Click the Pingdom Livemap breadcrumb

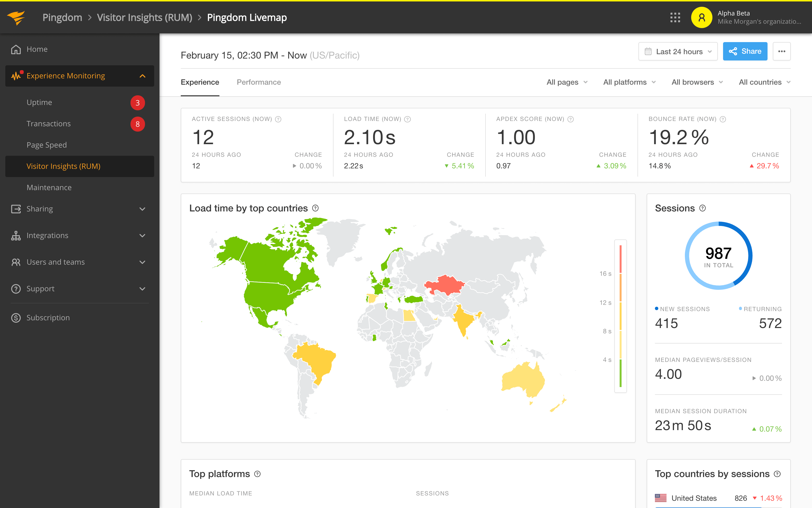point(247,17)
